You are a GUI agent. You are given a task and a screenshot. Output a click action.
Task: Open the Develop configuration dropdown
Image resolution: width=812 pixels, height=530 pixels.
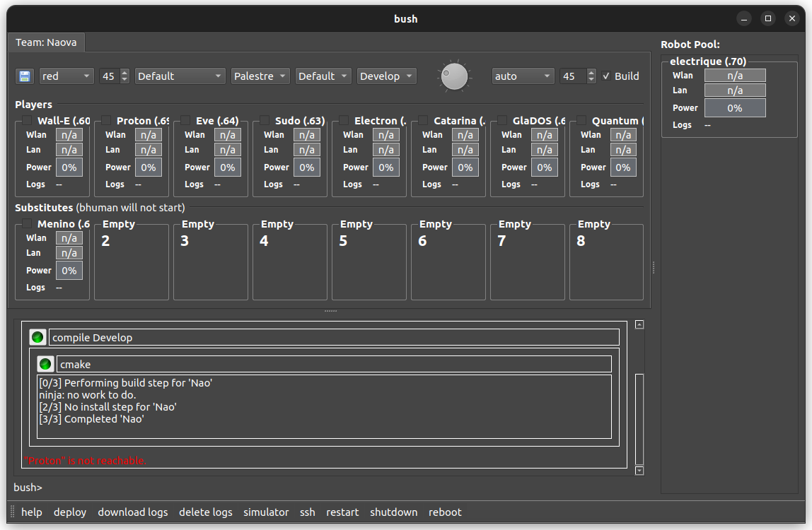[x=386, y=76]
